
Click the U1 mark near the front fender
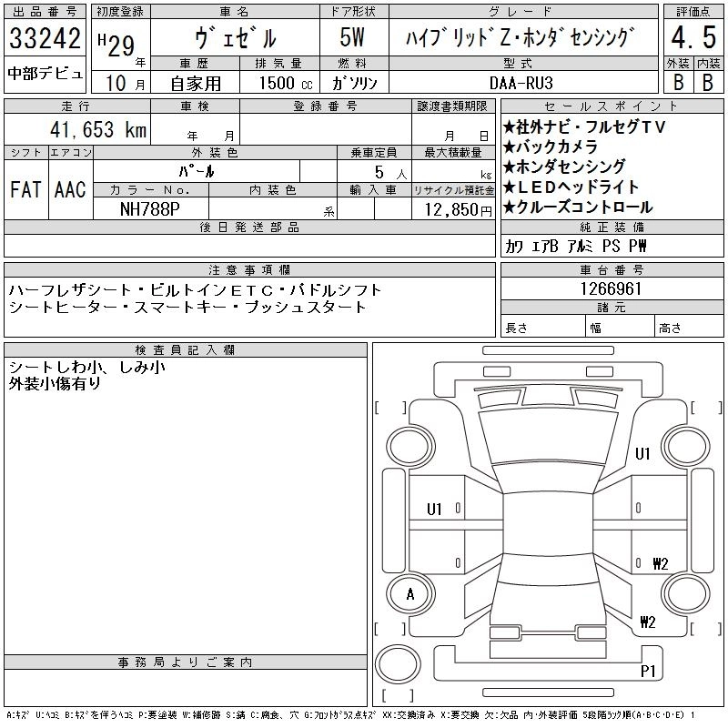pyautogui.click(x=642, y=453)
